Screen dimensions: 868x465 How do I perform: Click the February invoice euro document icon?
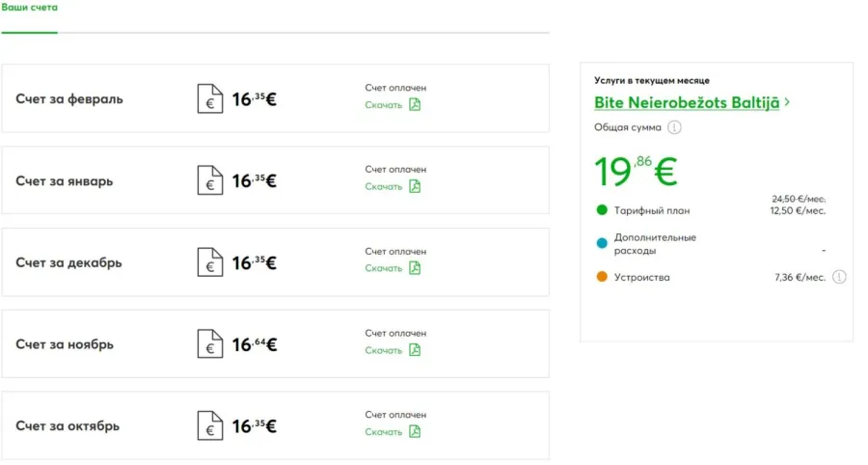[x=210, y=98]
